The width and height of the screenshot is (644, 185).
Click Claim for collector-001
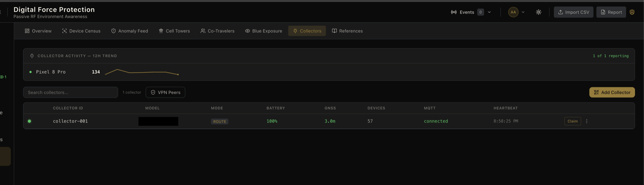573,121
